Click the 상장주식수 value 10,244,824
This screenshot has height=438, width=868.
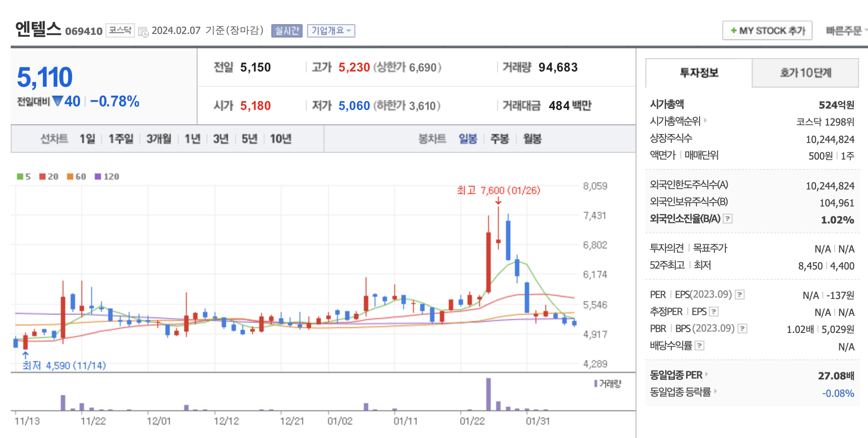point(830,139)
